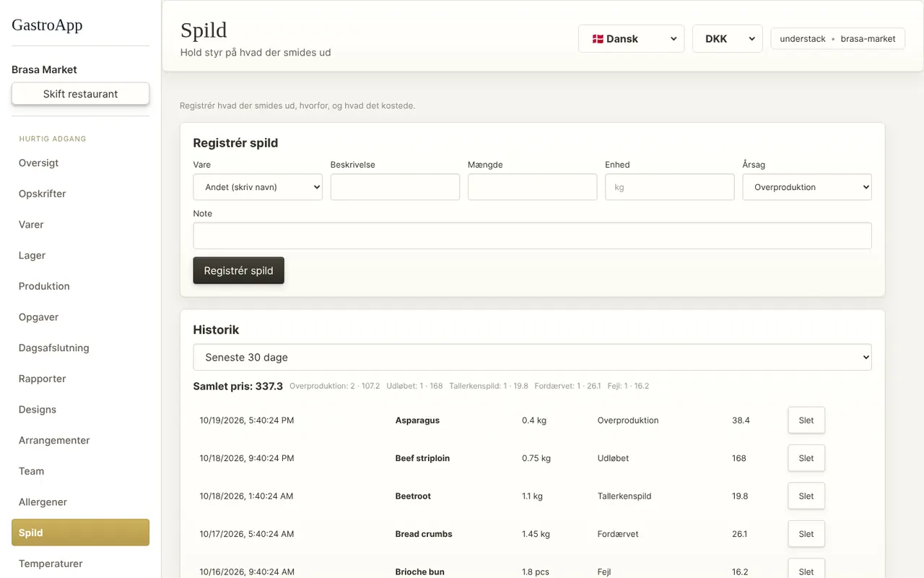The image size is (924, 578).
Task: Click the Udløbet reason in Beef striploin row
Action: point(613,458)
